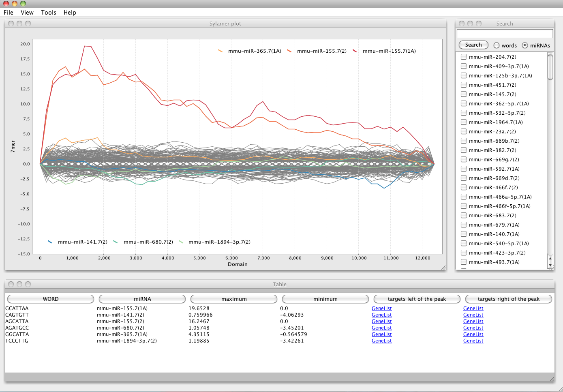
Task: Click 'targets right of the peak' header
Action: pyautogui.click(x=509, y=299)
